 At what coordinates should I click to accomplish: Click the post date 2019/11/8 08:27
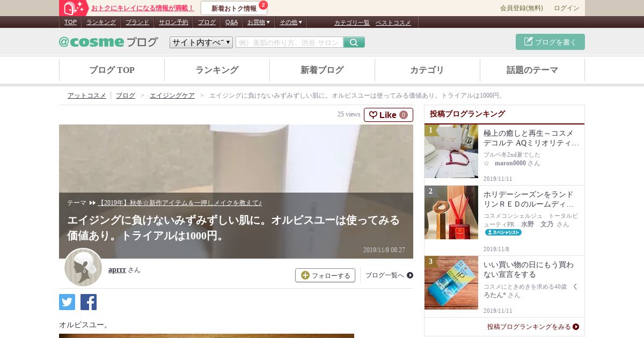(384, 250)
